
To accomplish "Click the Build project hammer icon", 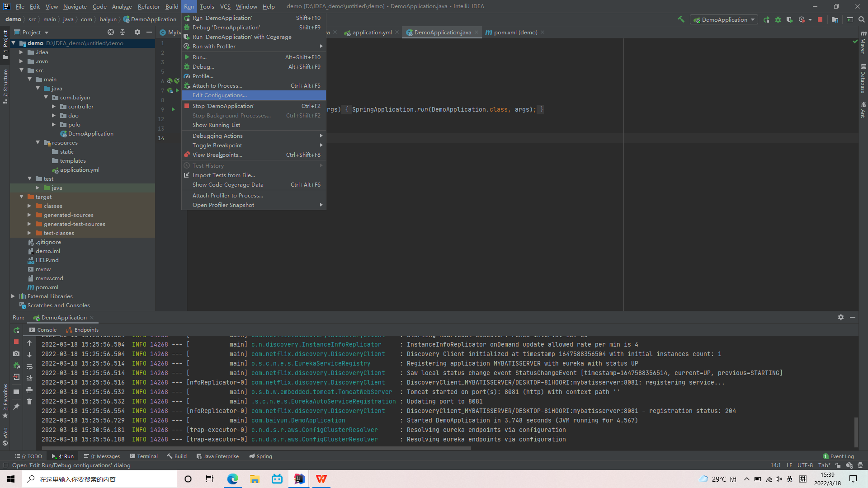I will coord(681,19).
